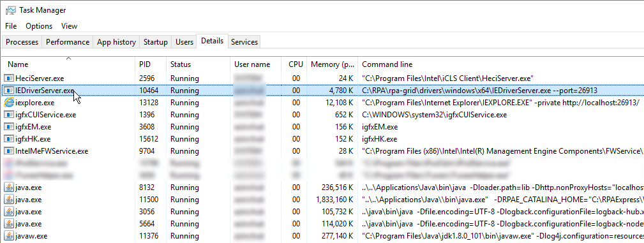Click PID 2596 cell
This screenshot has width=644, height=243.
coord(147,78)
